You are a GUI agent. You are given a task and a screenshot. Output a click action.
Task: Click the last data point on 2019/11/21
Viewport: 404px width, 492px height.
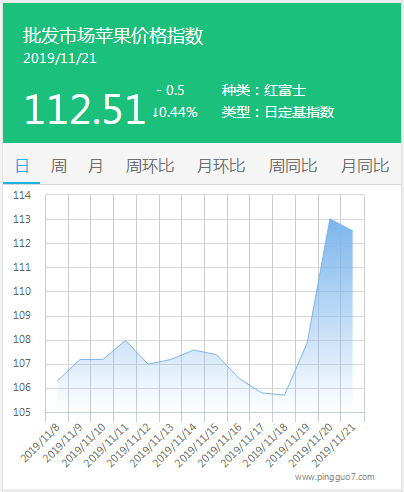[352, 231]
